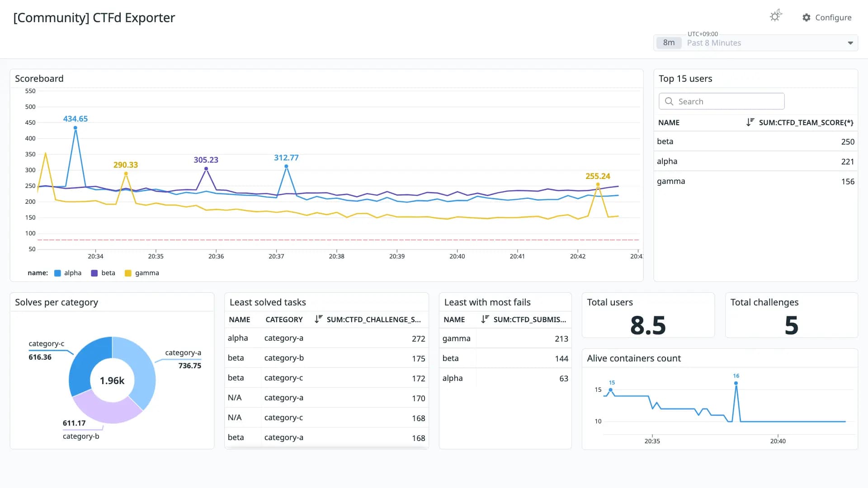The height and width of the screenshot is (488, 868).
Task: Open the Past 8 Minutes time range dropdown
Action: point(755,43)
